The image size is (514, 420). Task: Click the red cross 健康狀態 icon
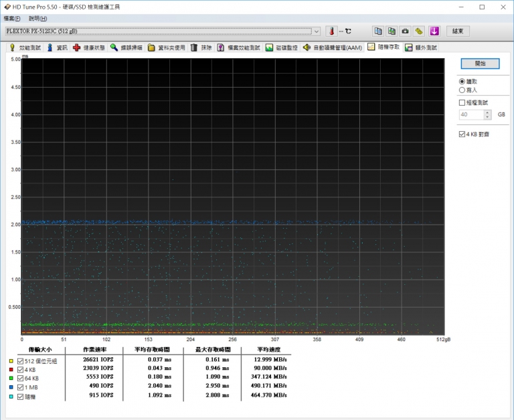pyautogui.click(x=76, y=47)
